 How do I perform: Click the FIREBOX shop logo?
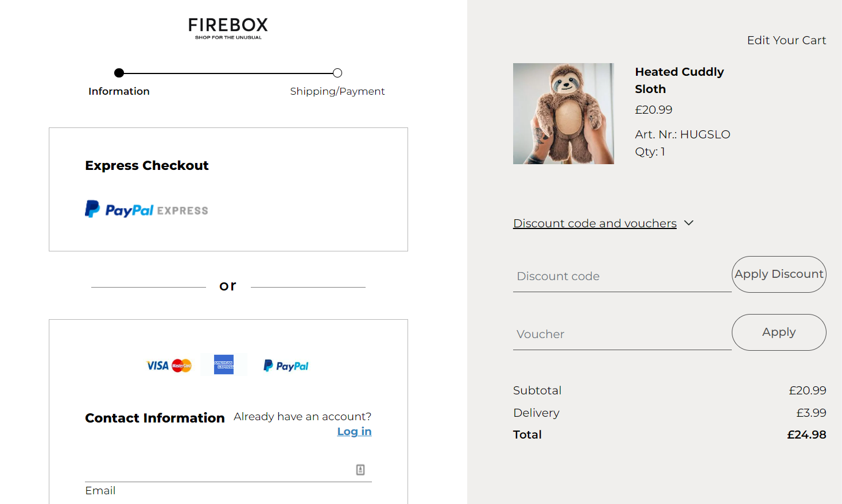pyautogui.click(x=227, y=28)
